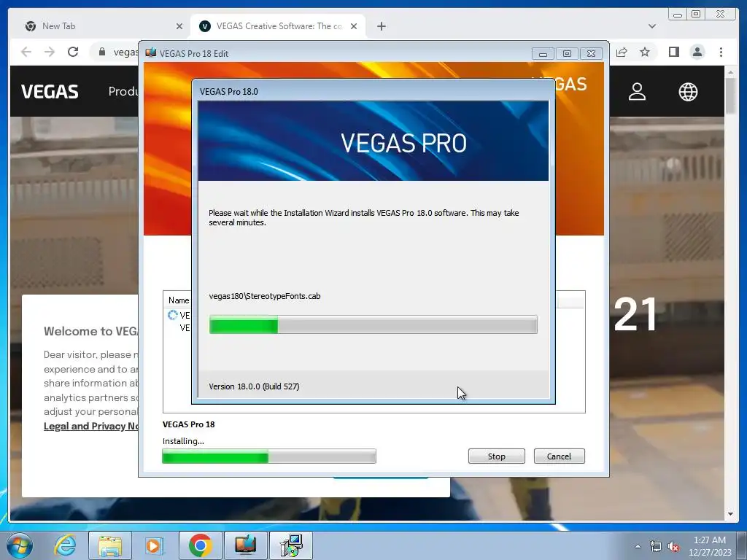Image resolution: width=747 pixels, height=560 pixels.
Task: Switch to Chrome in the taskbar
Action: point(200,545)
